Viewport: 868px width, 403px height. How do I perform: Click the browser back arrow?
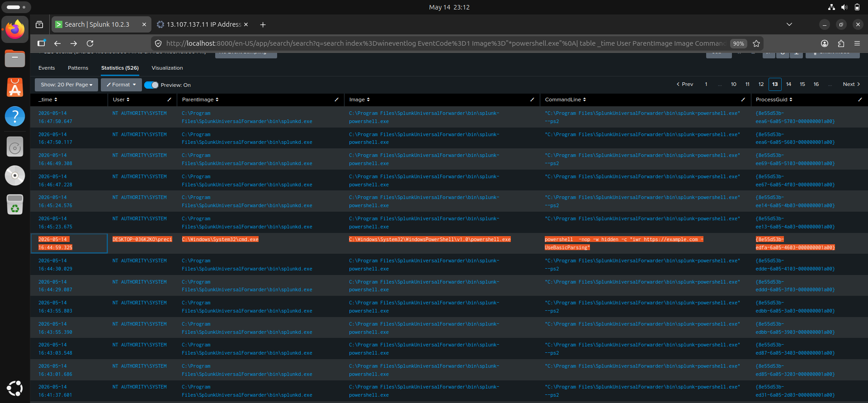click(x=57, y=43)
